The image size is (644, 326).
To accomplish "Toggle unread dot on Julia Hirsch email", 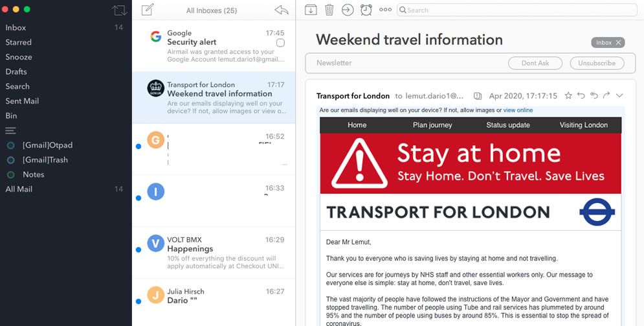I will point(139,301).
